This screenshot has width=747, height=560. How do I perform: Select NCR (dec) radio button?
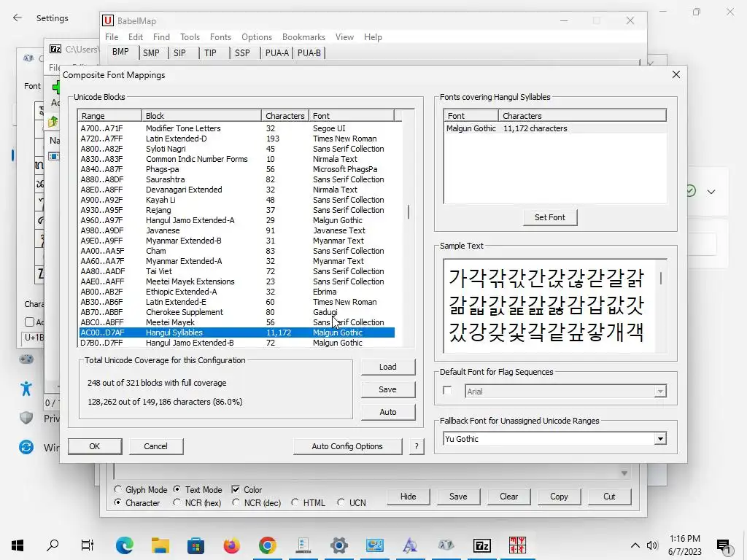236,502
